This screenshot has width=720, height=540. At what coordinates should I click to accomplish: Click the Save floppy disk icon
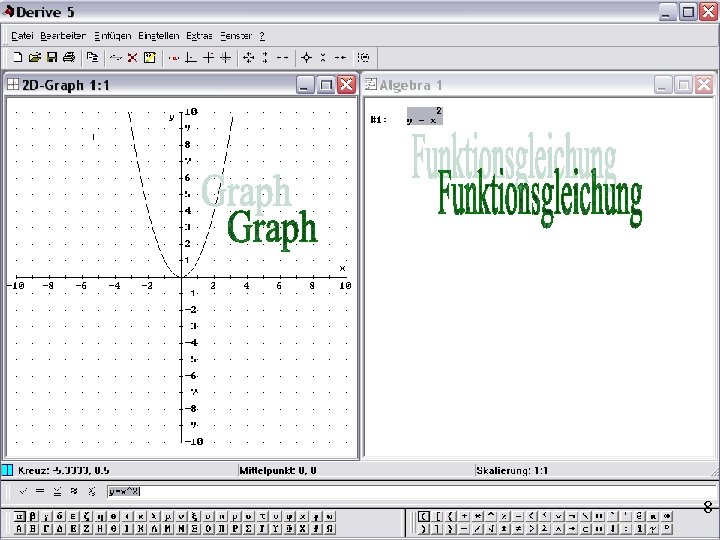(52, 57)
